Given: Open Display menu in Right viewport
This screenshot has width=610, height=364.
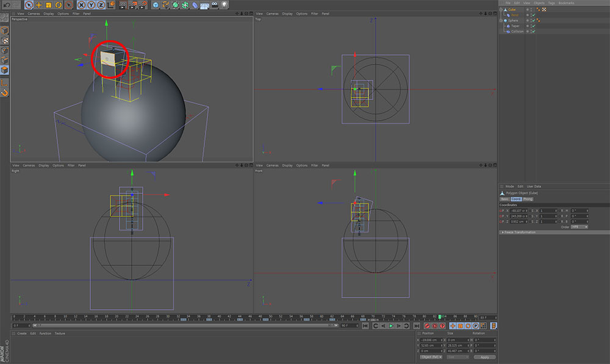Looking at the screenshot, I should click(x=44, y=165).
